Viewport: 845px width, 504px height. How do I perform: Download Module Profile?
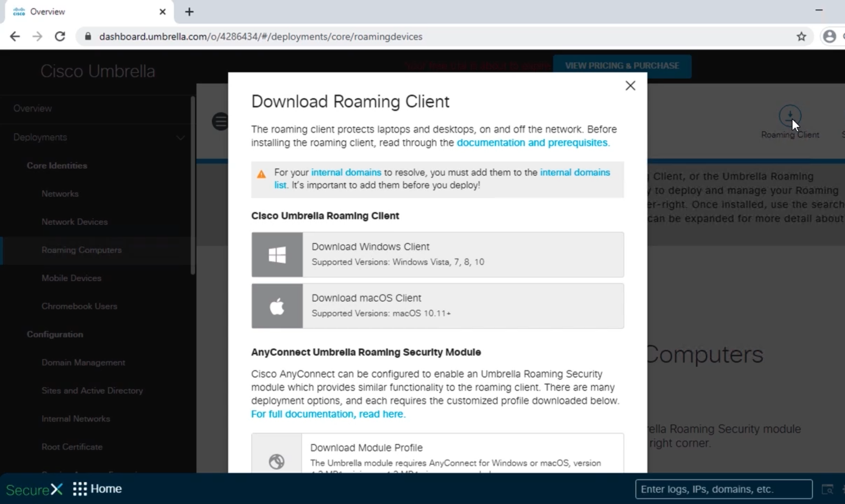pyautogui.click(x=437, y=453)
